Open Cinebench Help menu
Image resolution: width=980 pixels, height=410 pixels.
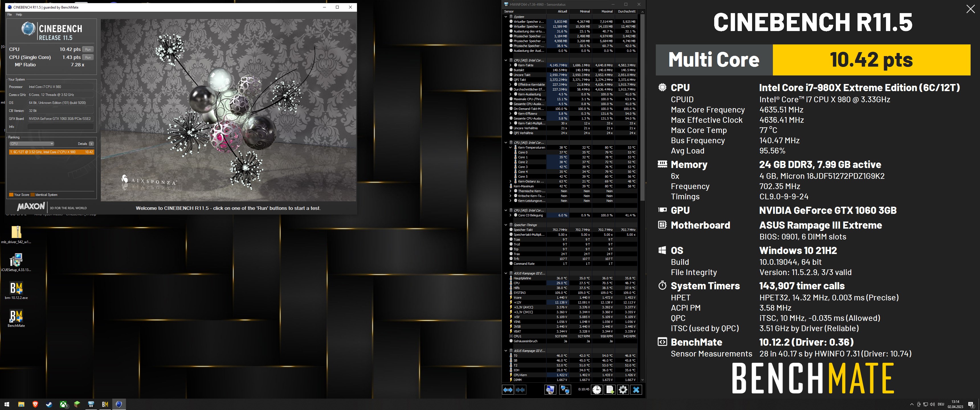(19, 15)
